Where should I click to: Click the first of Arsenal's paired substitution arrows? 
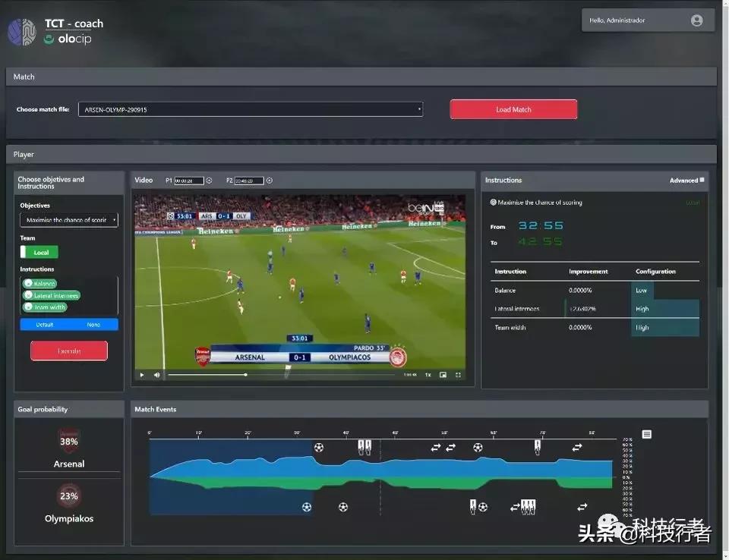[436, 448]
